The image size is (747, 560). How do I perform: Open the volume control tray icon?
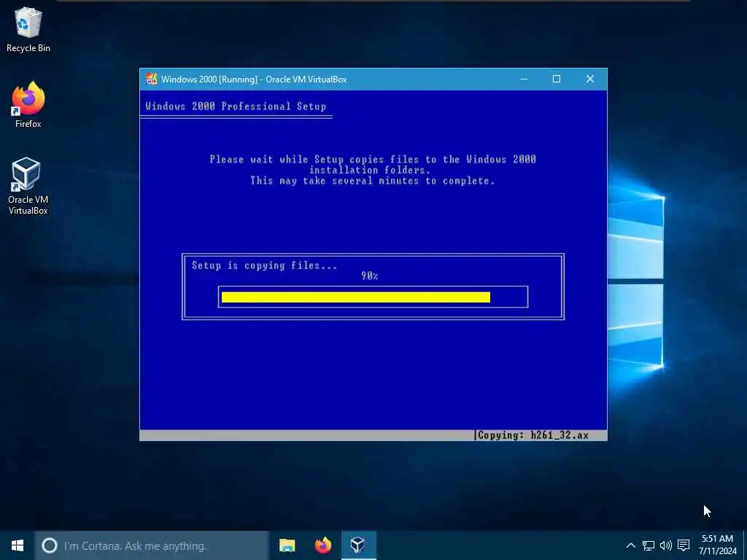(x=665, y=545)
